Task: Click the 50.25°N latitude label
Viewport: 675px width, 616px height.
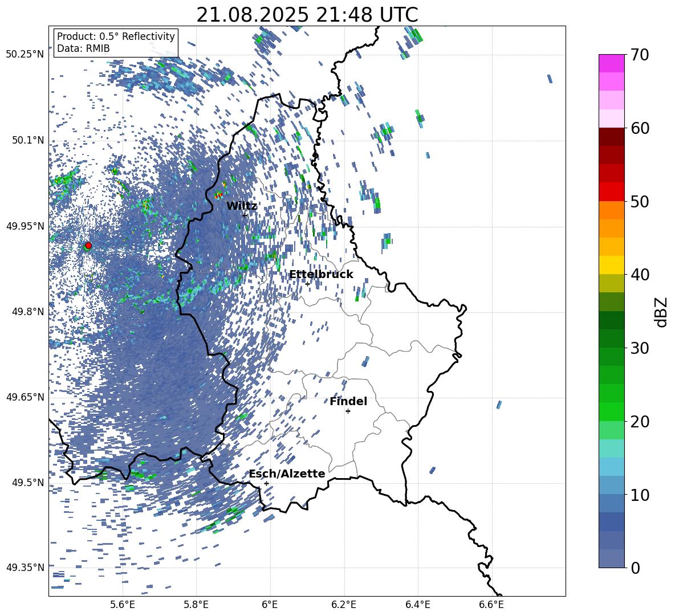Action: pyautogui.click(x=25, y=55)
